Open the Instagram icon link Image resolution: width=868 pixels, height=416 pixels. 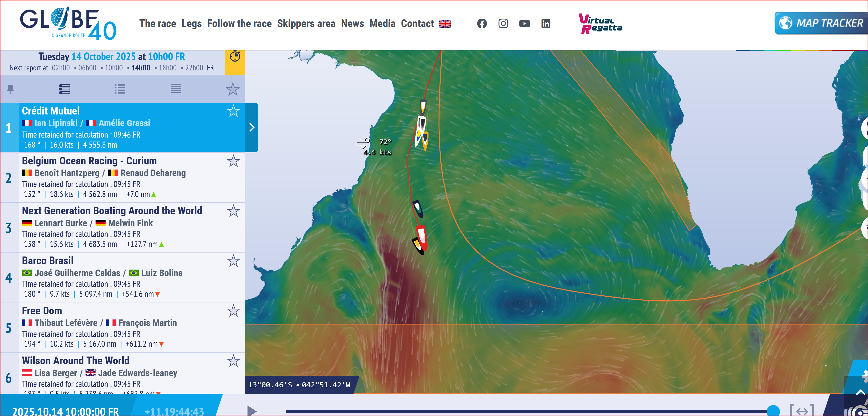pyautogui.click(x=503, y=23)
